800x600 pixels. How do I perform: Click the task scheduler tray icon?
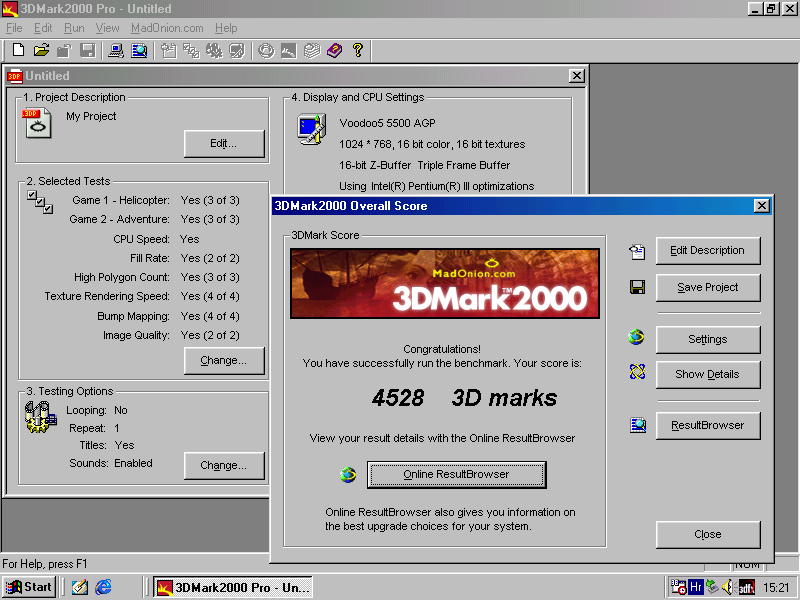(x=678, y=587)
